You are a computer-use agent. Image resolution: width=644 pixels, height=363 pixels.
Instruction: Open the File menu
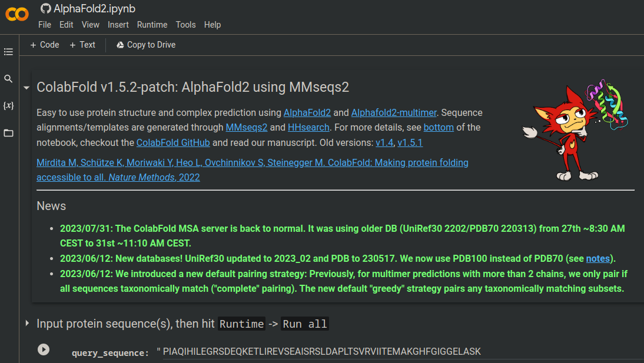[44, 25]
